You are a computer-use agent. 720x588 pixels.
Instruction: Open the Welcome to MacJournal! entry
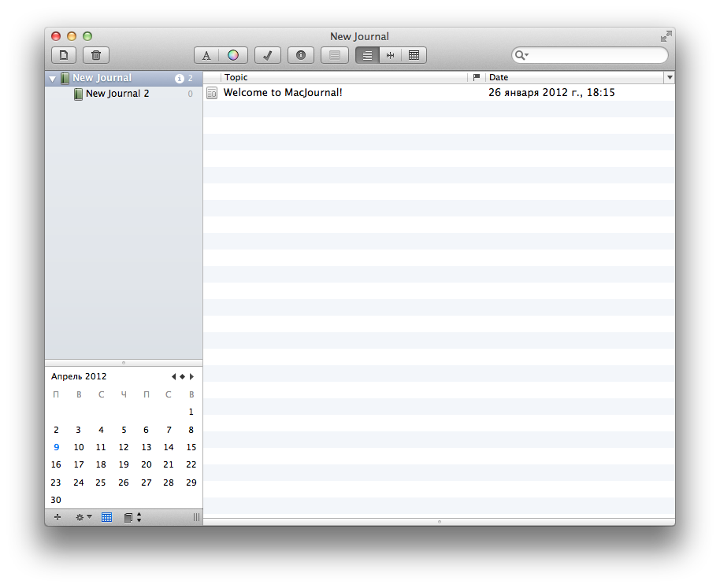[x=283, y=93]
